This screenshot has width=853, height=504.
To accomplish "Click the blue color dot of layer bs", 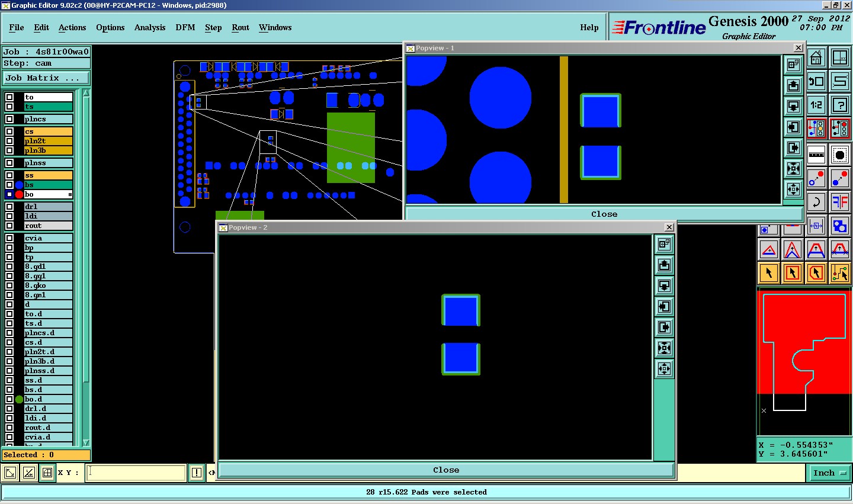I will tap(19, 185).
